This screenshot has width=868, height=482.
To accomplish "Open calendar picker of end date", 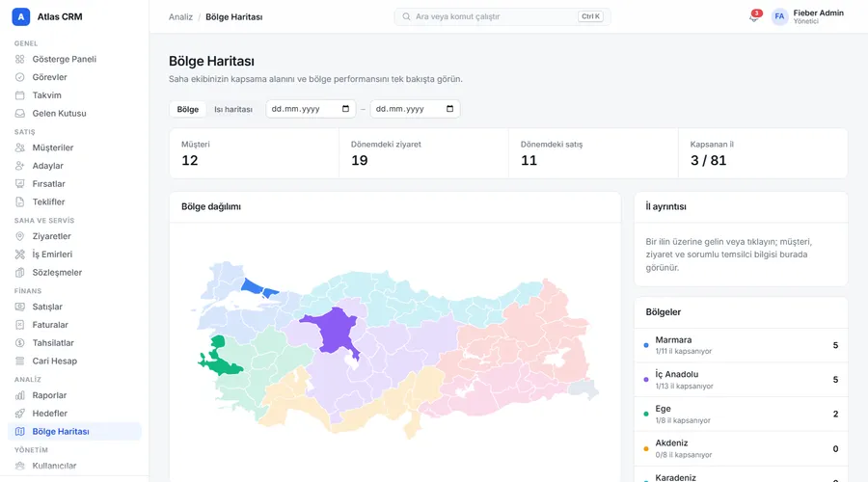I will point(449,109).
